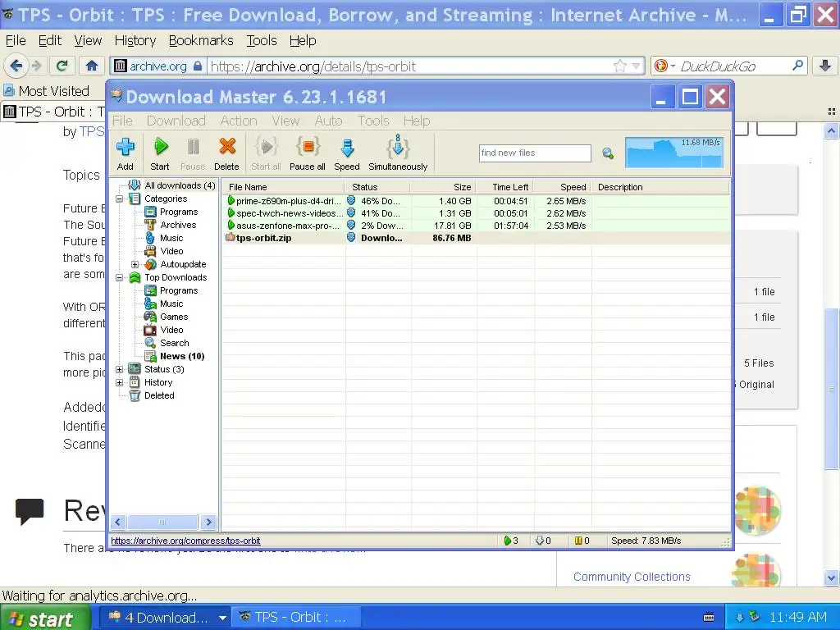Sort list by File Name column

tap(284, 187)
